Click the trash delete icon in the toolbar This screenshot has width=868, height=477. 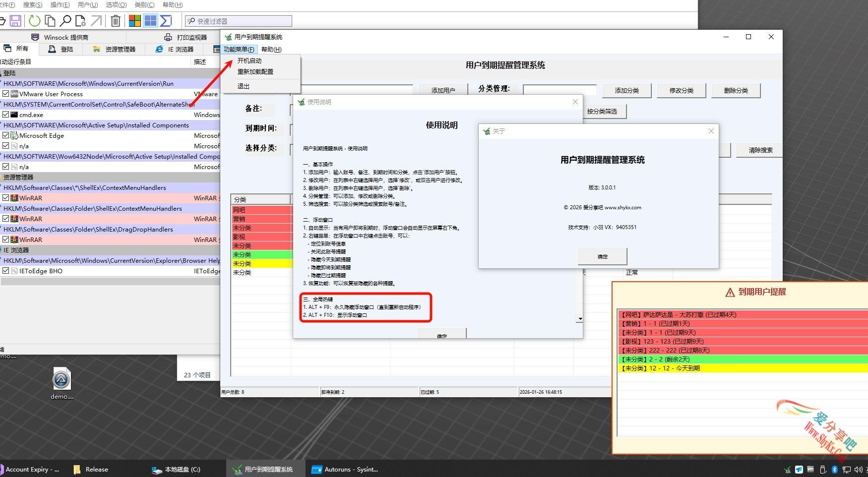(115, 21)
